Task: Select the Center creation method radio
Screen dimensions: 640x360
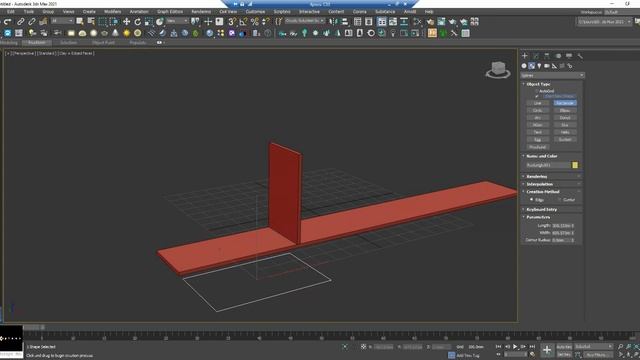Action: (560, 200)
